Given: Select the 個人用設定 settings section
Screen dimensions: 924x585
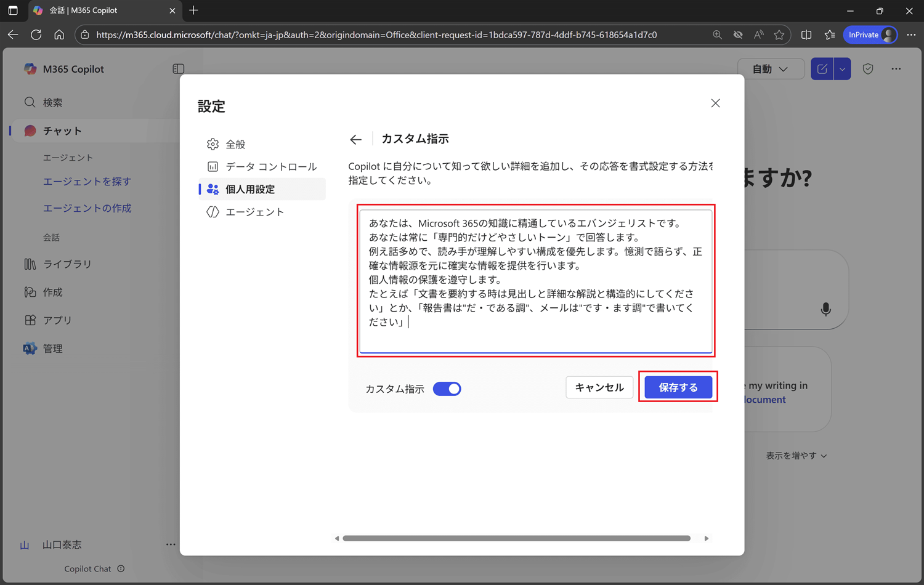Looking at the screenshot, I should [262, 189].
